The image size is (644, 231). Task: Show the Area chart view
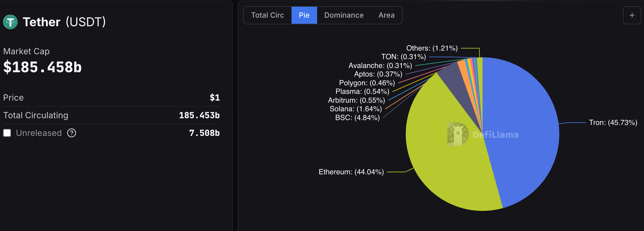[386, 15]
